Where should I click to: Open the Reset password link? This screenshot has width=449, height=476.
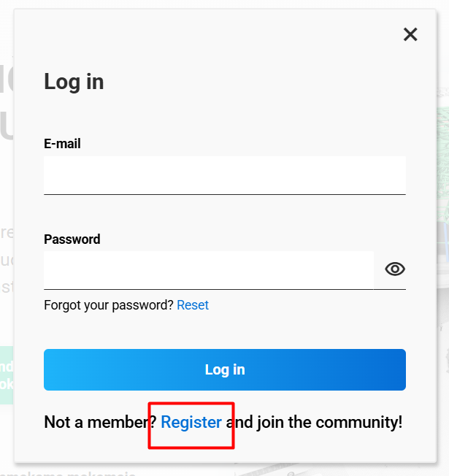(193, 305)
